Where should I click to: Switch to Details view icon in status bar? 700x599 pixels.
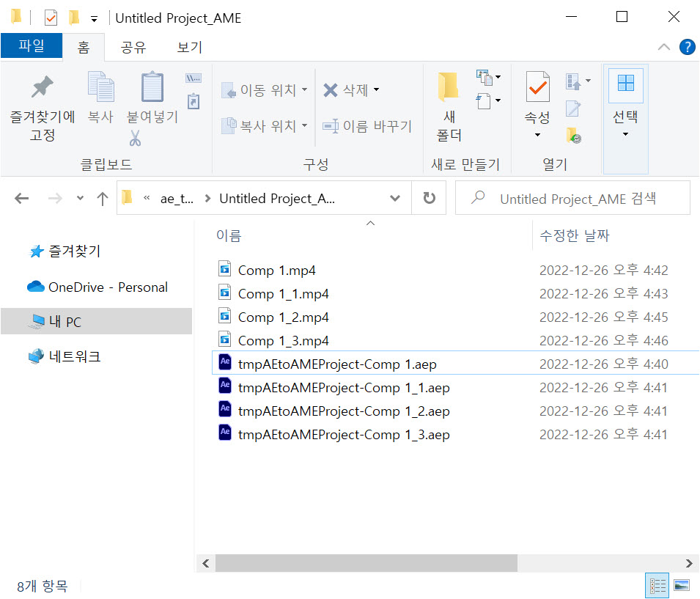pos(657,585)
